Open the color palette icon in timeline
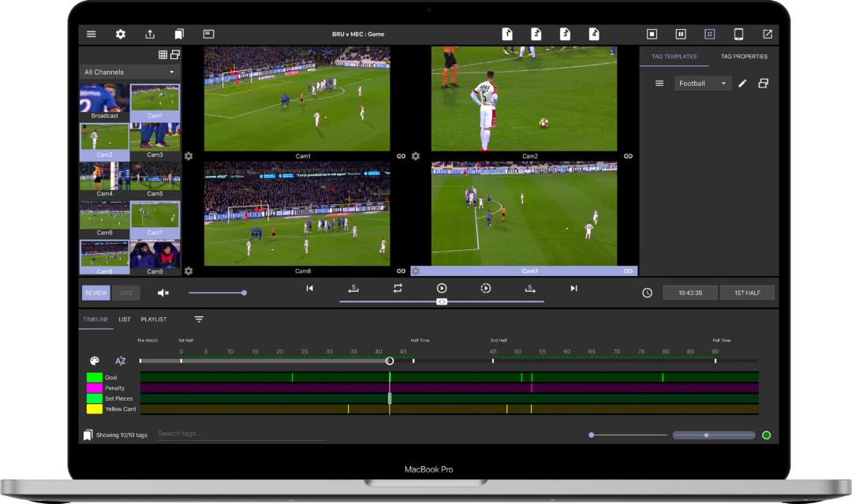Screen dimensions: 852x504 point(94,360)
